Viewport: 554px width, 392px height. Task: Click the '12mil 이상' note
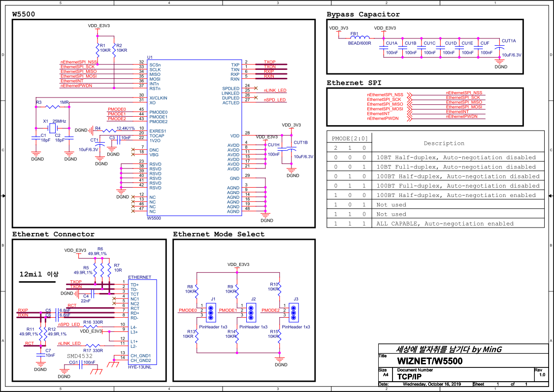(x=39, y=274)
